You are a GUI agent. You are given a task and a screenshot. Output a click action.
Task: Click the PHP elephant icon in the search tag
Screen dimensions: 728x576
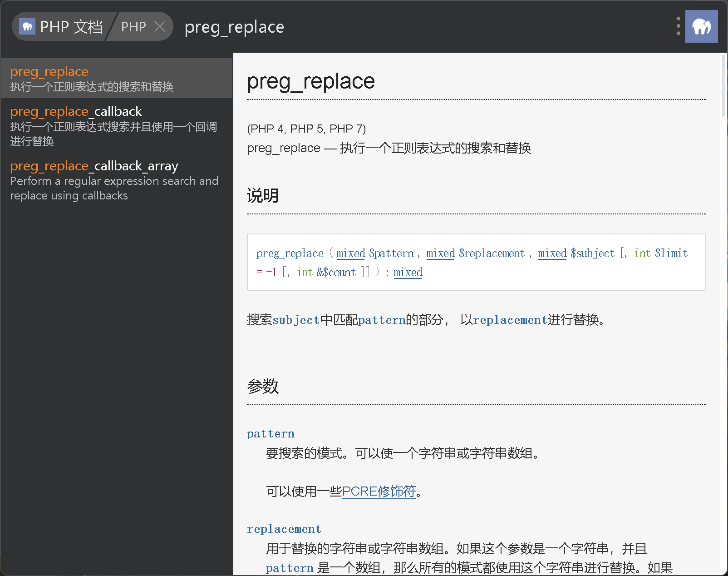pos(27,27)
